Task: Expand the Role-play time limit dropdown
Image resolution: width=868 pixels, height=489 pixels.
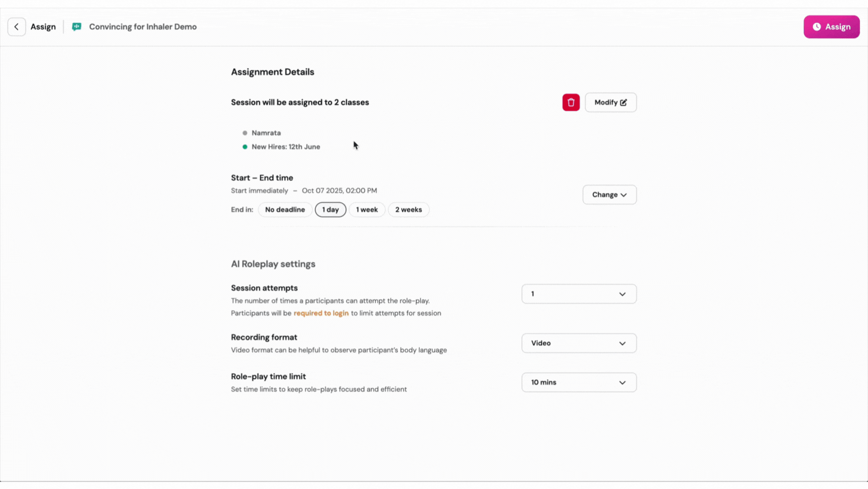Action: click(579, 383)
